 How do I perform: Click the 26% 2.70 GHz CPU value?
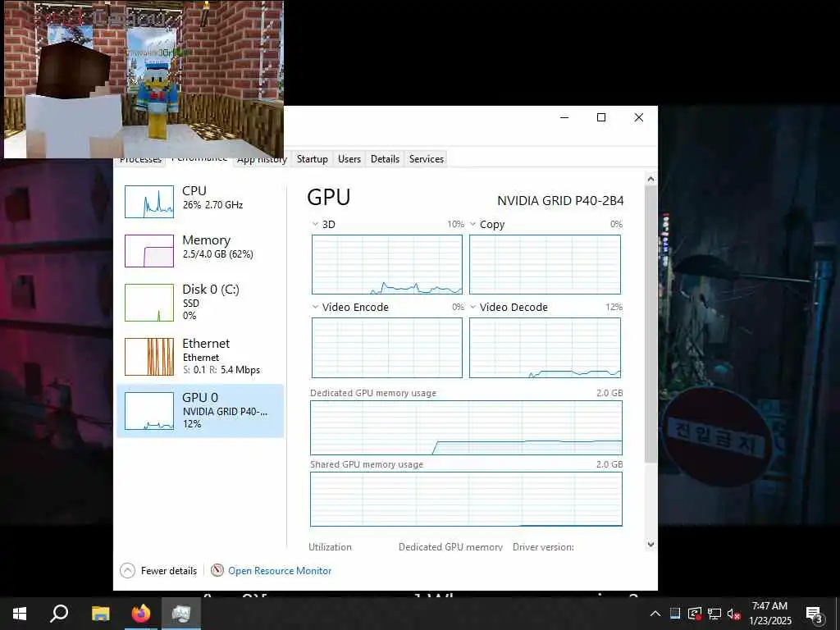(x=212, y=204)
